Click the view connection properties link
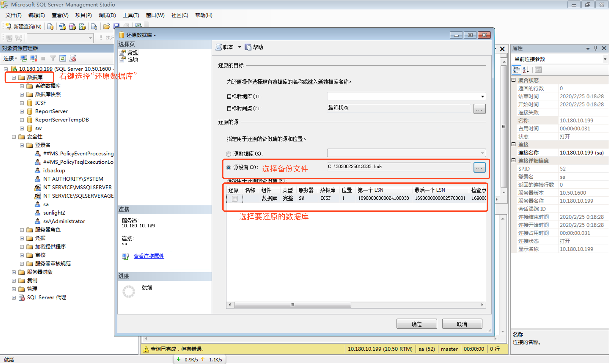Image resolution: width=609 pixels, height=364 pixels. click(x=149, y=256)
